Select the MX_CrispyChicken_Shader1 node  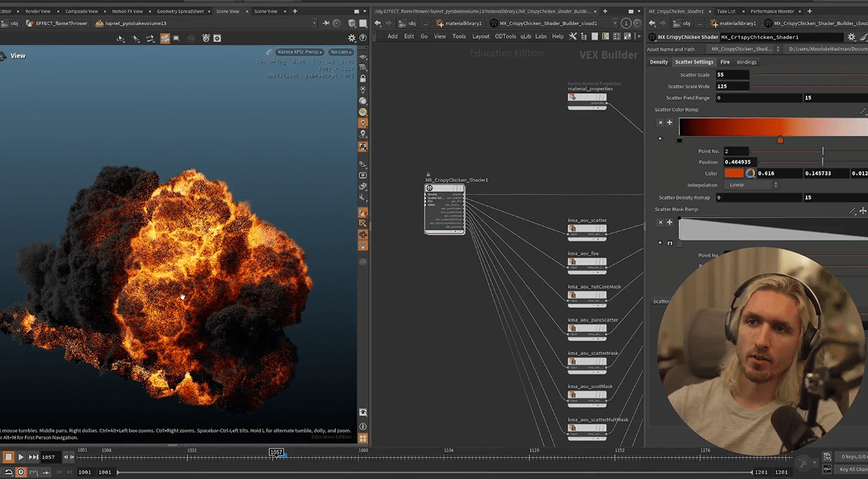pos(444,209)
